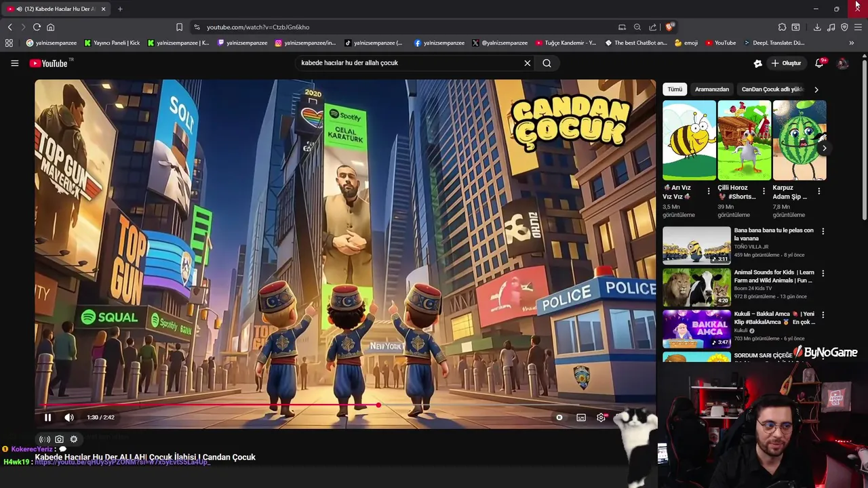Viewport: 868px width, 488px height.
Task: Open a new browser tab
Action: 120,9
